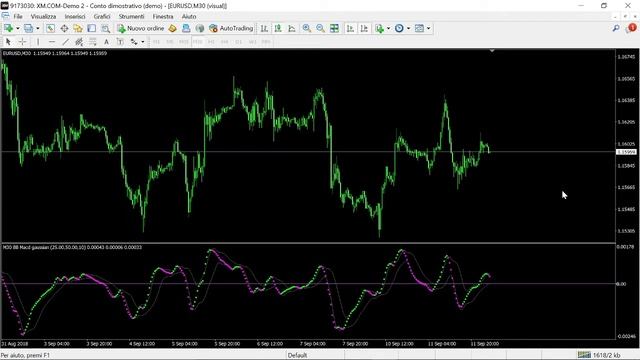Open the Visualizza menu
640x360 pixels.
[43, 16]
